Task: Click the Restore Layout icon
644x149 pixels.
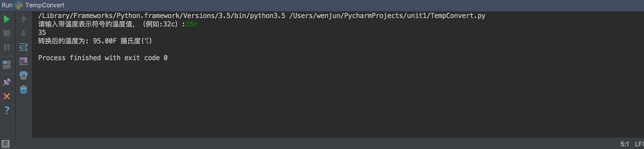Action: click(7, 65)
